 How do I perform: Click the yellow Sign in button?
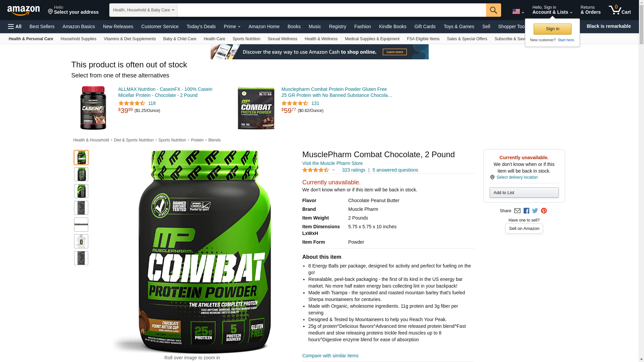click(x=552, y=29)
